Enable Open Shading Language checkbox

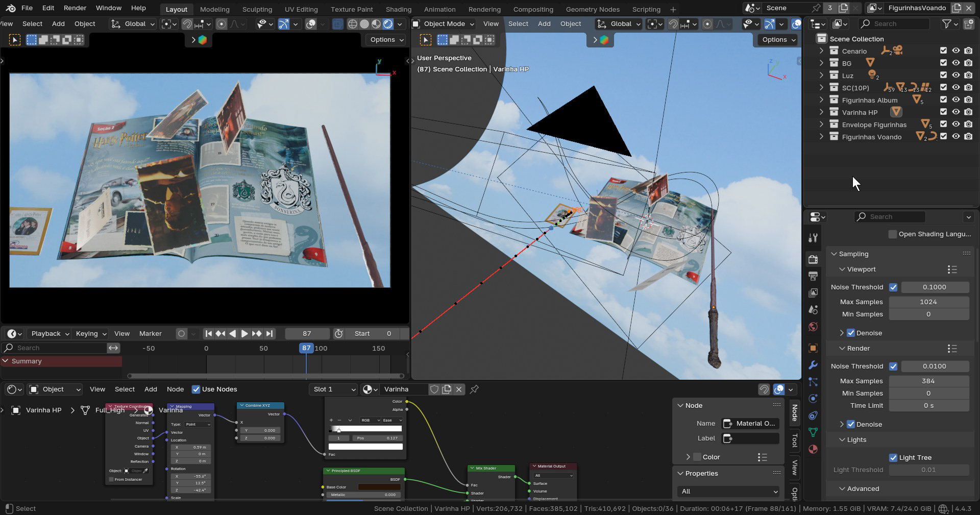coord(893,234)
